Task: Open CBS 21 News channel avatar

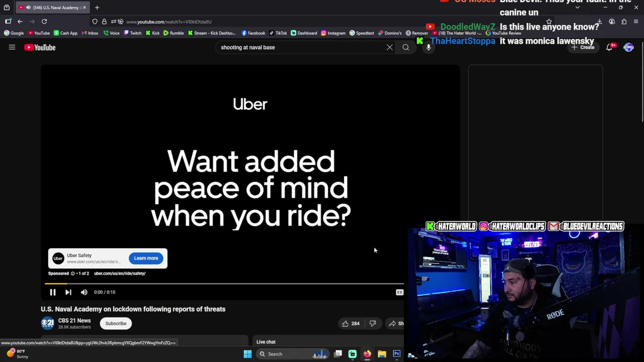Action: (47, 323)
